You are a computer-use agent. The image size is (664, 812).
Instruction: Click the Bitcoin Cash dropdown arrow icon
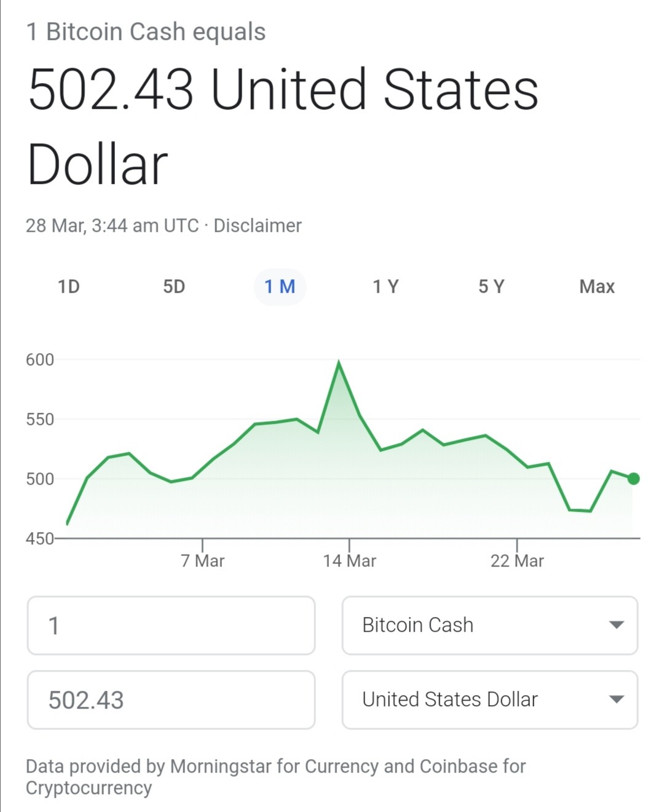(616, 625)
